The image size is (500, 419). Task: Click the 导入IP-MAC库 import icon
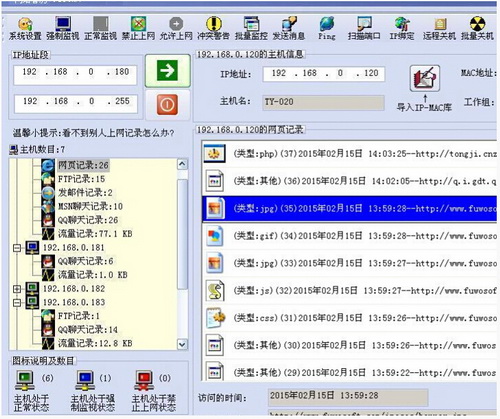425,79
